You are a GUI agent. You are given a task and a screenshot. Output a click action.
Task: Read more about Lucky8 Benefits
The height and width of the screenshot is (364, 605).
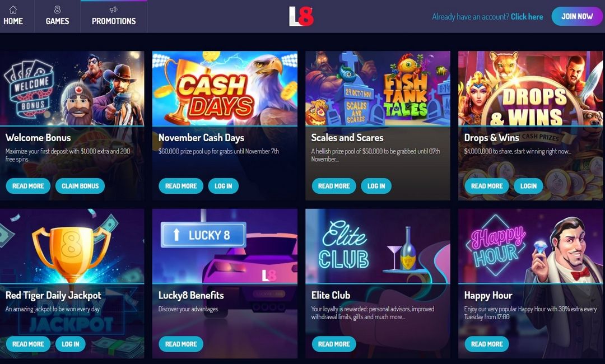[181, 344]
